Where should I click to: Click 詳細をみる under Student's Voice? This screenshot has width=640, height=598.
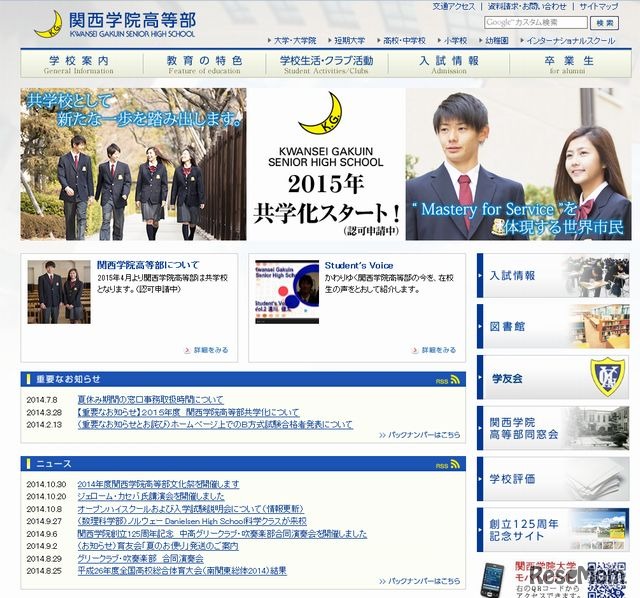434,350
